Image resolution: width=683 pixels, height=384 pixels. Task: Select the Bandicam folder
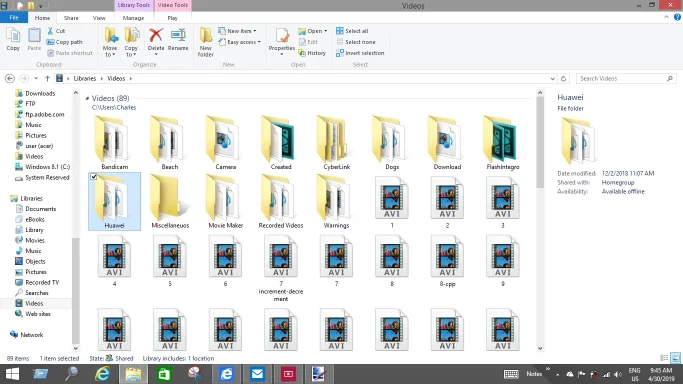pyautogui.click(x=115, y=143)
